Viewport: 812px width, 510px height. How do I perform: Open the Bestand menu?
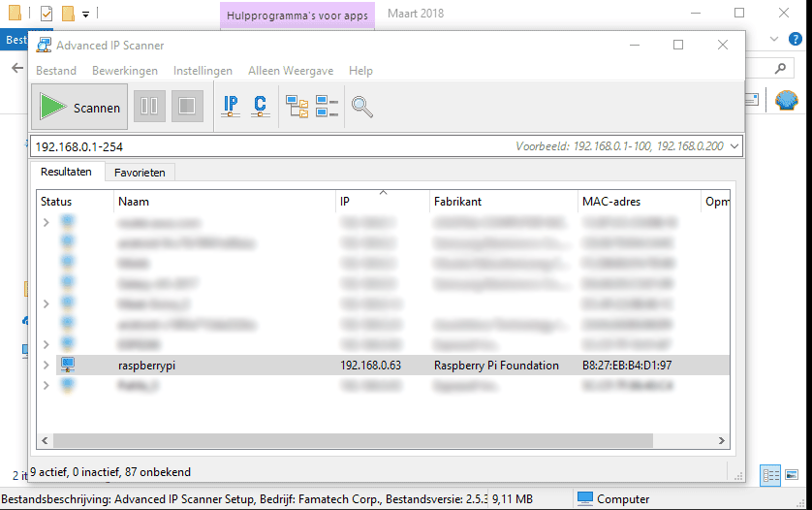pos(56,71)
